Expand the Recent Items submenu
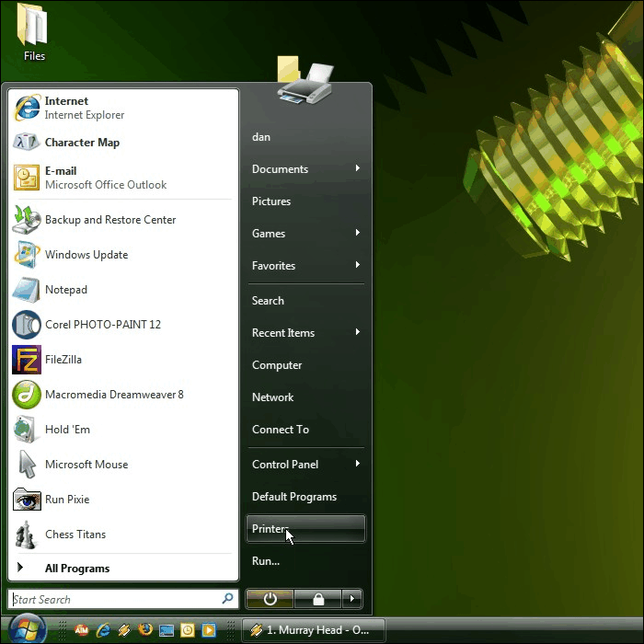The width and height of the screenshot is (644, 644). (357, 333)
